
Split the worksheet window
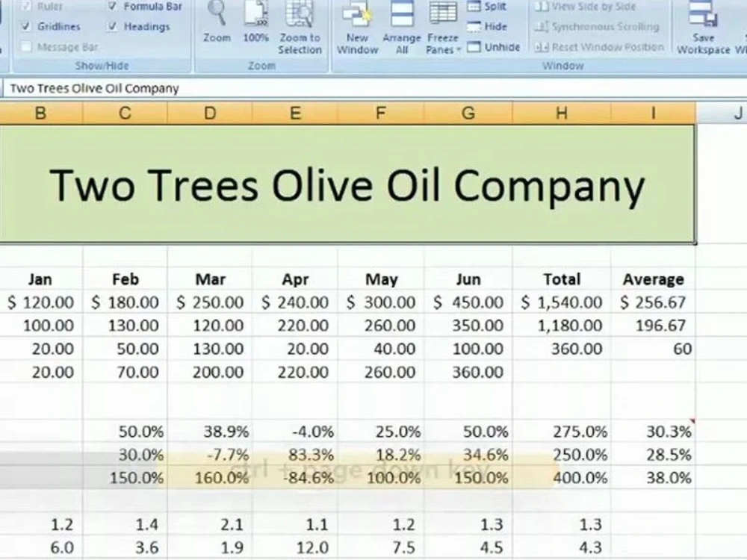(x=486, y=6)
